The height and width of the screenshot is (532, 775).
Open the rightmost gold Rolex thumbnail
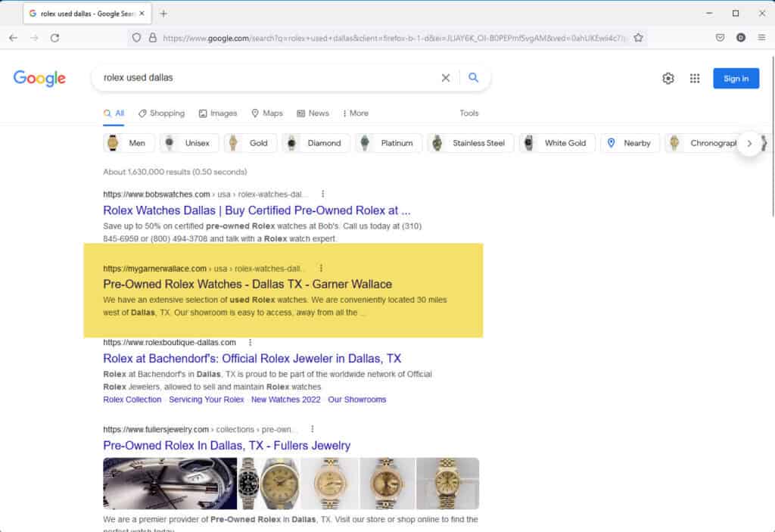[447, 484]
